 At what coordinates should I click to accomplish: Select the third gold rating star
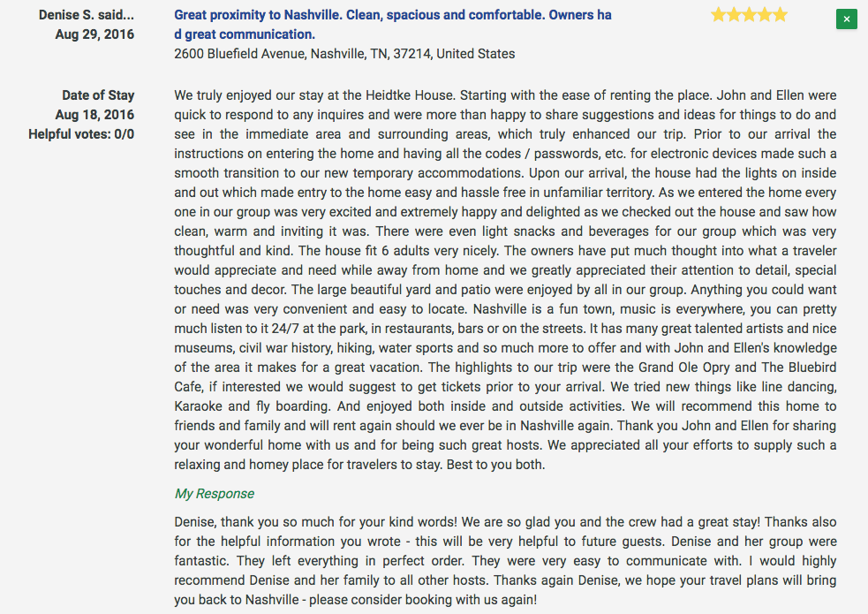(x=749, y=14)
